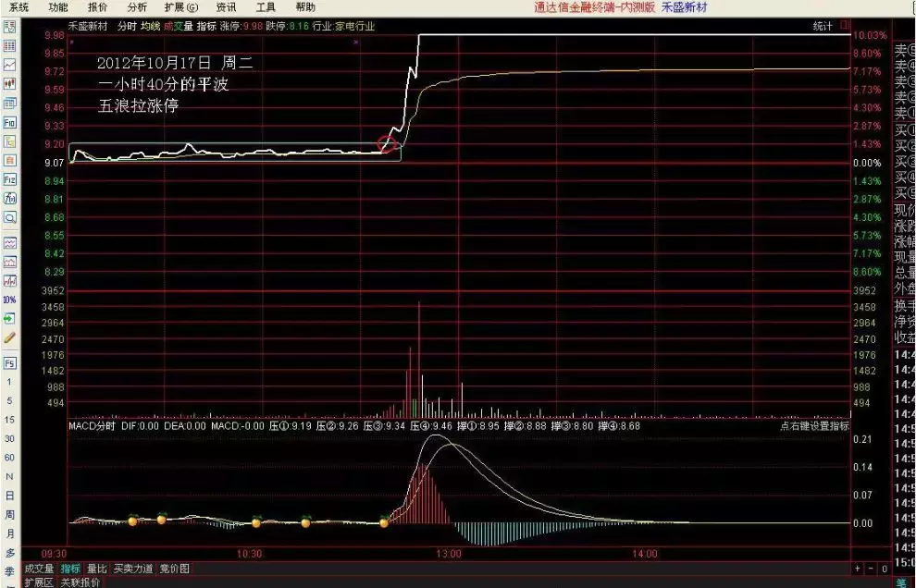Click the quote table grid icon
Screen dimensions: 916x588
coord(10,46)
